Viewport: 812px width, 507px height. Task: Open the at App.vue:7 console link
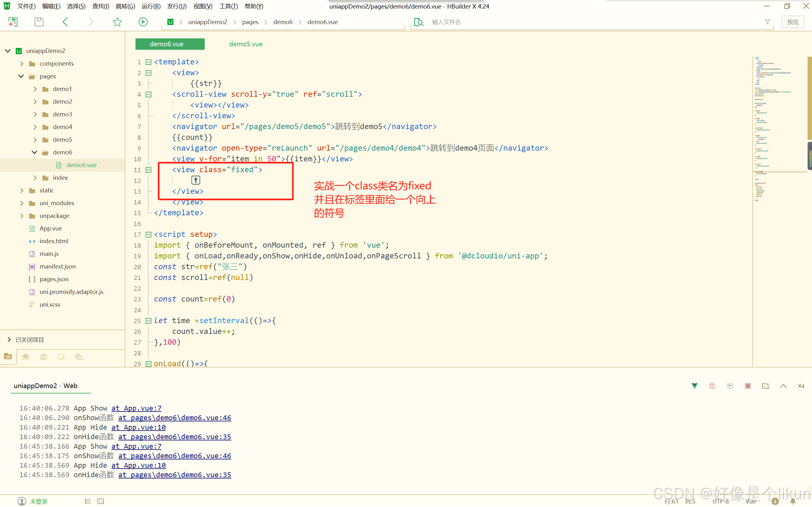136,408
